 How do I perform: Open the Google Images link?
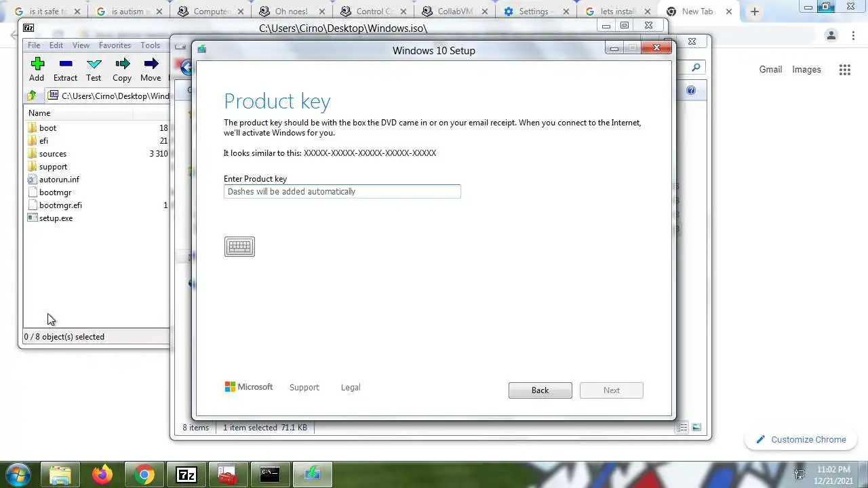[x=806, y=69]
